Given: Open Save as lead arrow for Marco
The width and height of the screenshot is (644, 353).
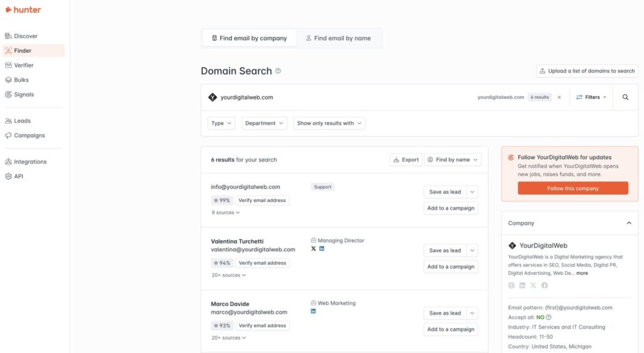Looking at the screenshot, I should click(472, 313).
